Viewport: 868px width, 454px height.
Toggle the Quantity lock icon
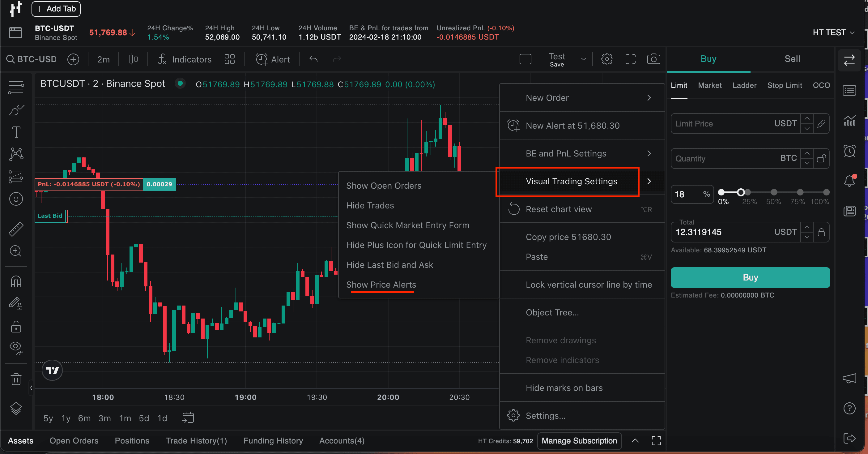(821, 158)
